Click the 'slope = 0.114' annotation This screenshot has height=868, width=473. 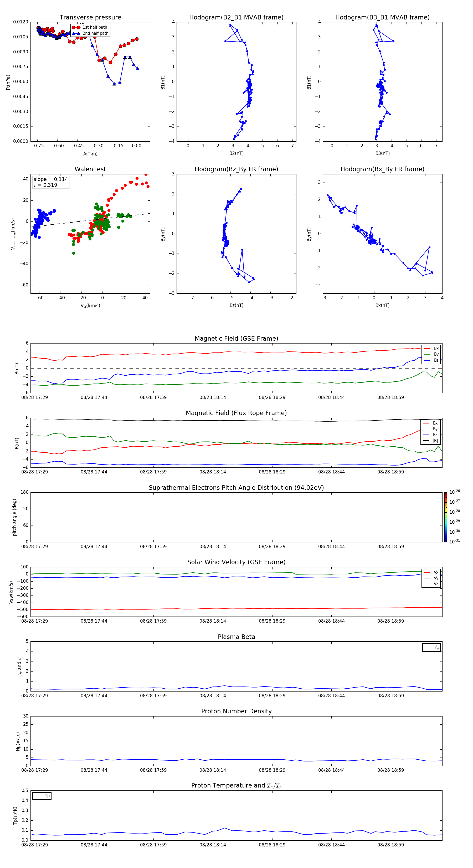50,179
